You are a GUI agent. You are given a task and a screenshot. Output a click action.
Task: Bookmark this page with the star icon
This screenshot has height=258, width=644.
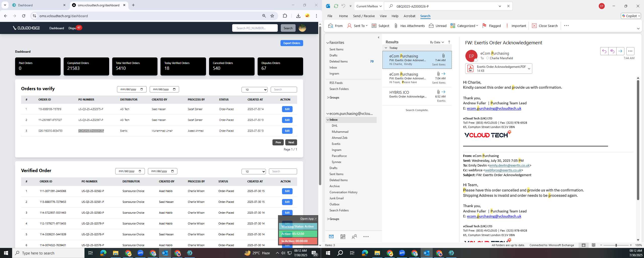pos(272,16)
